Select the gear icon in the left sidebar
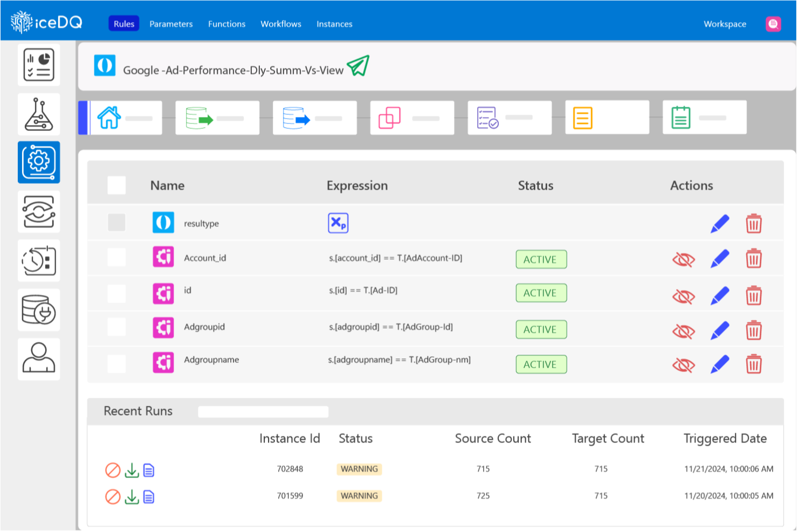 (x=38, y=162)
